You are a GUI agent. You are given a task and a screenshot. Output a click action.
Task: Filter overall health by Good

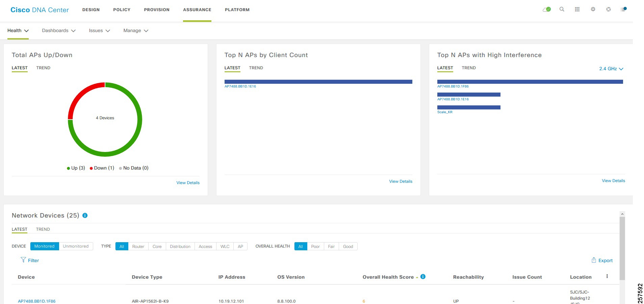pos(348,246)
